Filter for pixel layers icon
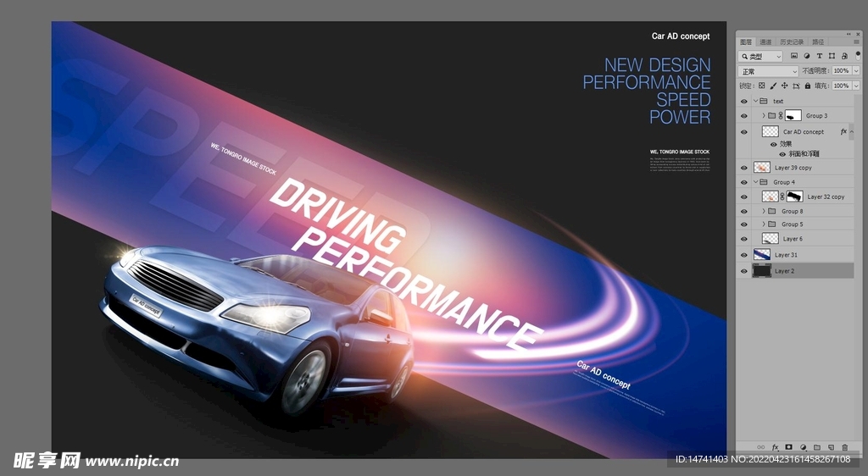 [794, 56]
